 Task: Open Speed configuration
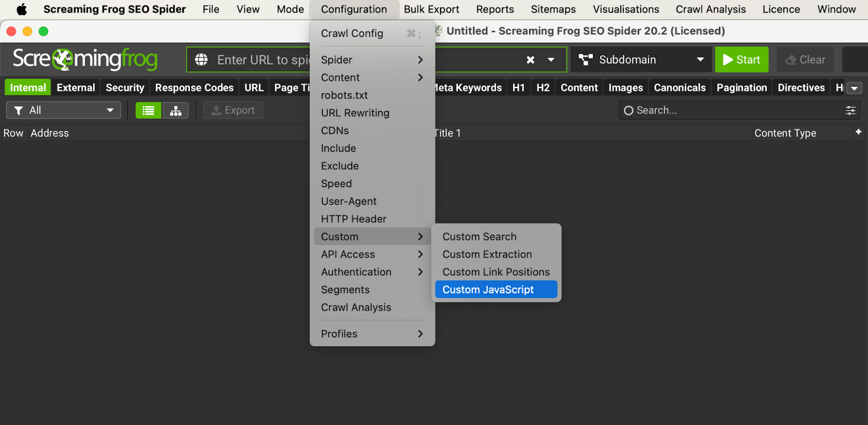(x=372, y=183)
